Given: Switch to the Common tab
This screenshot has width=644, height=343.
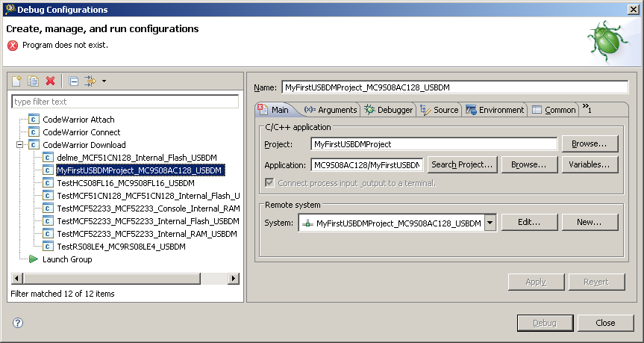Looking at the screenshot, I should (x=554, y=110).
